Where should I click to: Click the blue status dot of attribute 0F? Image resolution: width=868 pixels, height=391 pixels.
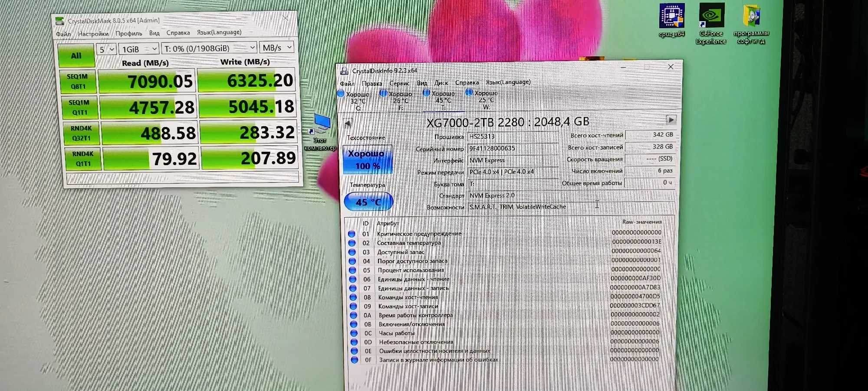[355, 360]
